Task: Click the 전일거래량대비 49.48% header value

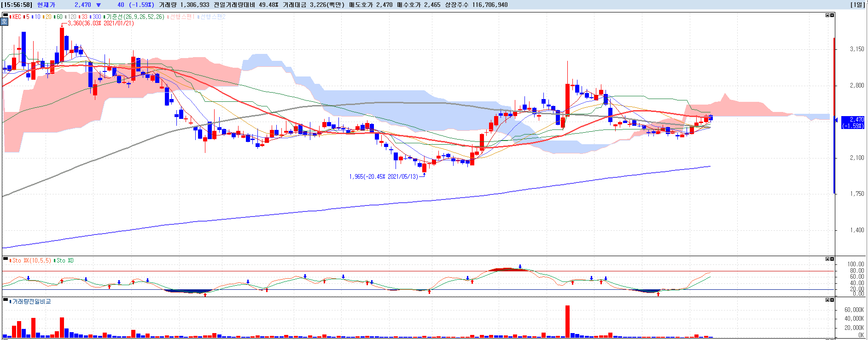Action: (x=246, y=5)
